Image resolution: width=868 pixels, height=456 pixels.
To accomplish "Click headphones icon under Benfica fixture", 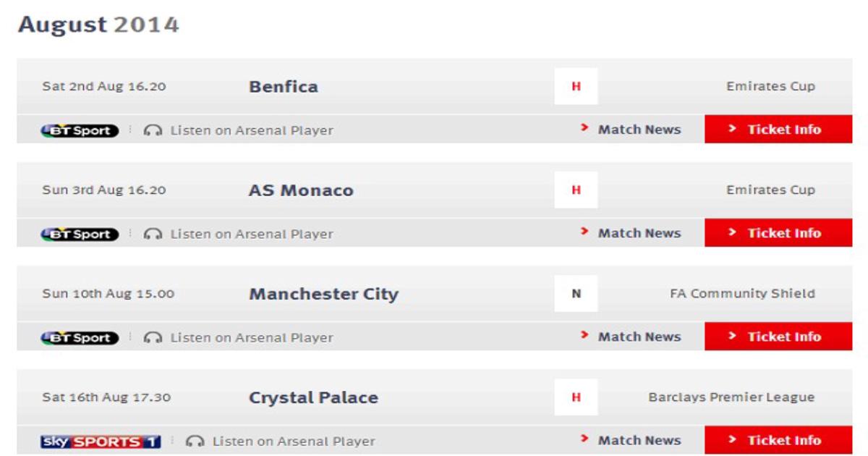I will pos(153,131).
